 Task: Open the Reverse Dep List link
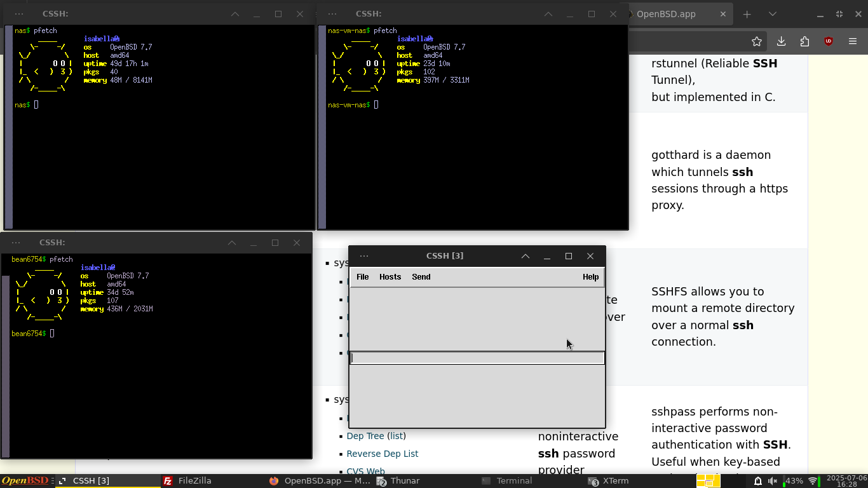pyautogui.click(x=383, y=454)
